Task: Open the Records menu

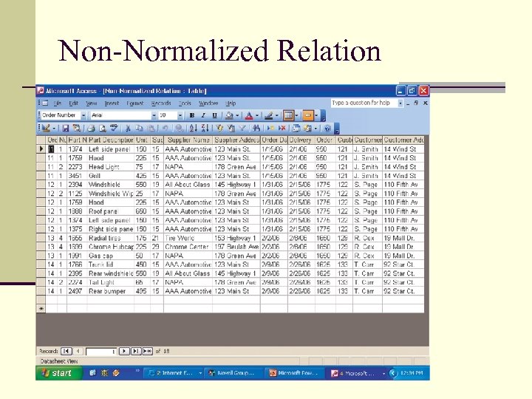Action: [161, 103]
